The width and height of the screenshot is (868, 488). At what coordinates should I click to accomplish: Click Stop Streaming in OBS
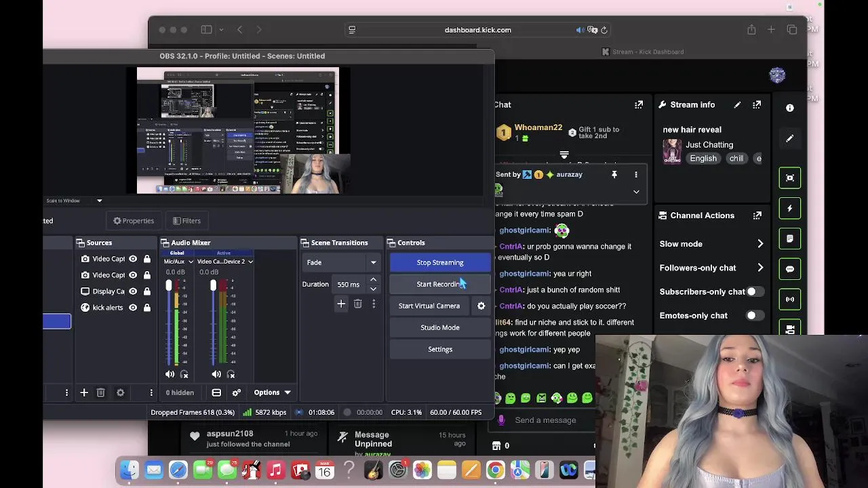coord(440,262)
